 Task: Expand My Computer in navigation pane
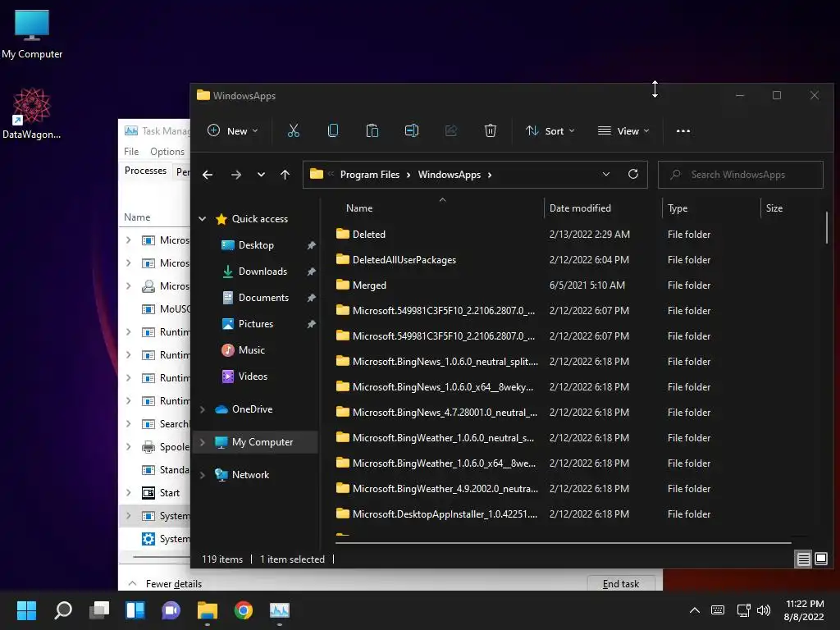(x=203, y=442)
